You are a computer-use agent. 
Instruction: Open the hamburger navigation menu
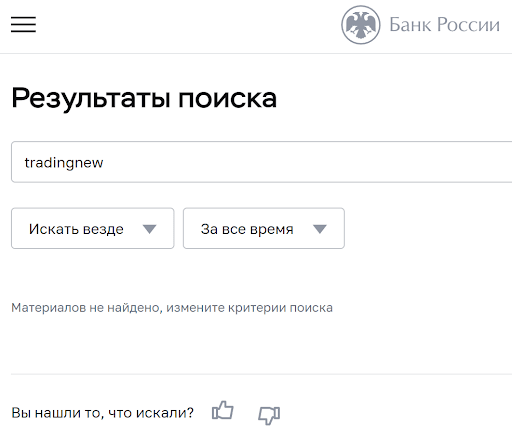(23, 24)
